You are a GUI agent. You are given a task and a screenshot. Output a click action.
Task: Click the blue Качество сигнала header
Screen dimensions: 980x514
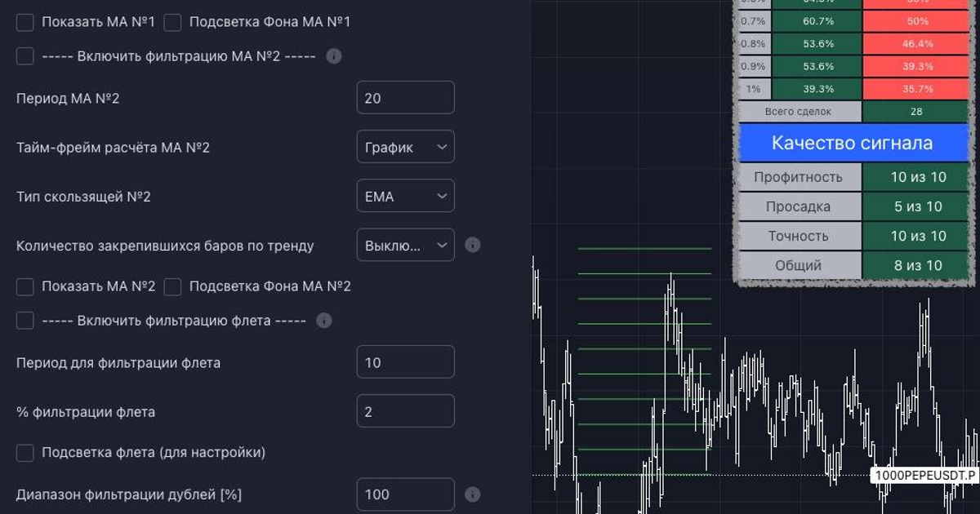point(852,144)
